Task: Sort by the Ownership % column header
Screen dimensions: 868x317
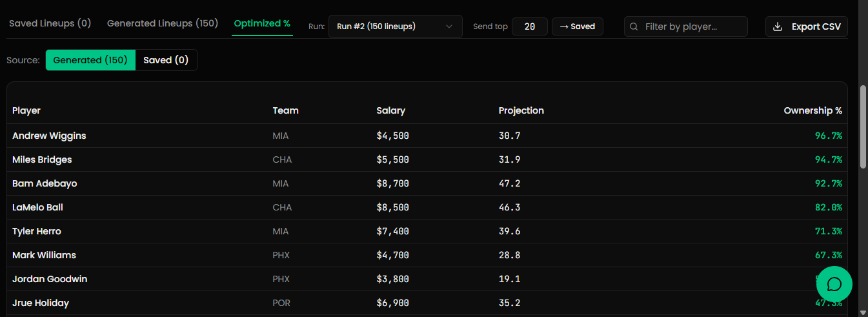Action: (x=812, y=110)
